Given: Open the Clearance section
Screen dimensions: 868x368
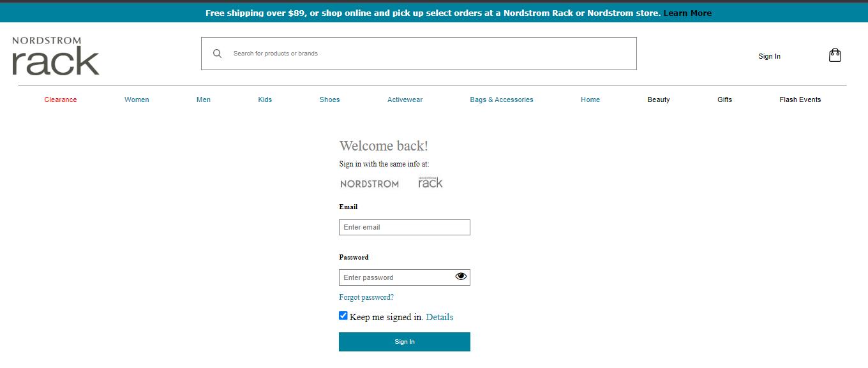Looking at the screenshot, I should [60, 99].
